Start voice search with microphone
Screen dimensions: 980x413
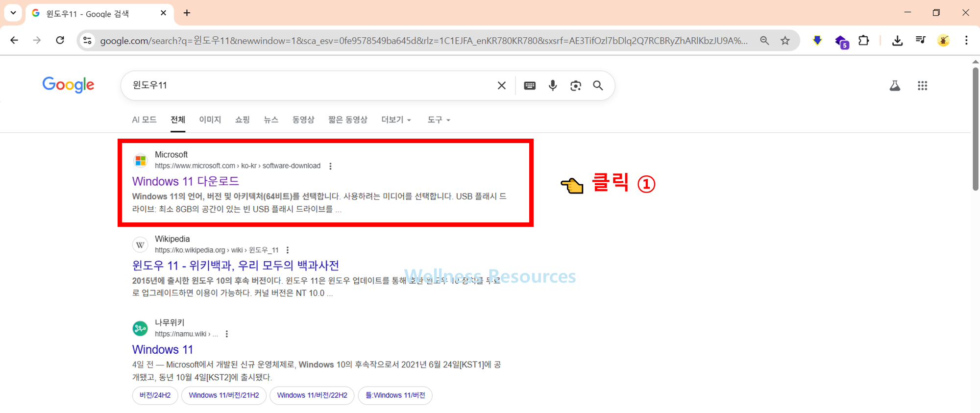553,85
